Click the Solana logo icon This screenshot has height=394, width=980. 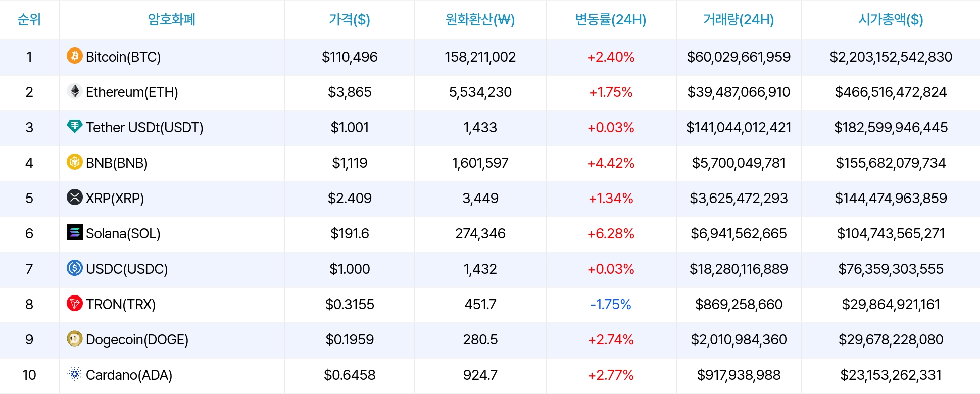tap(75, 232)
